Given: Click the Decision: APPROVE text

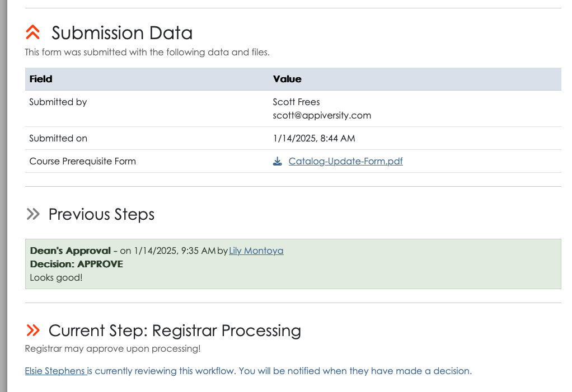Looking at the screenshot, I should pos(77,264).
